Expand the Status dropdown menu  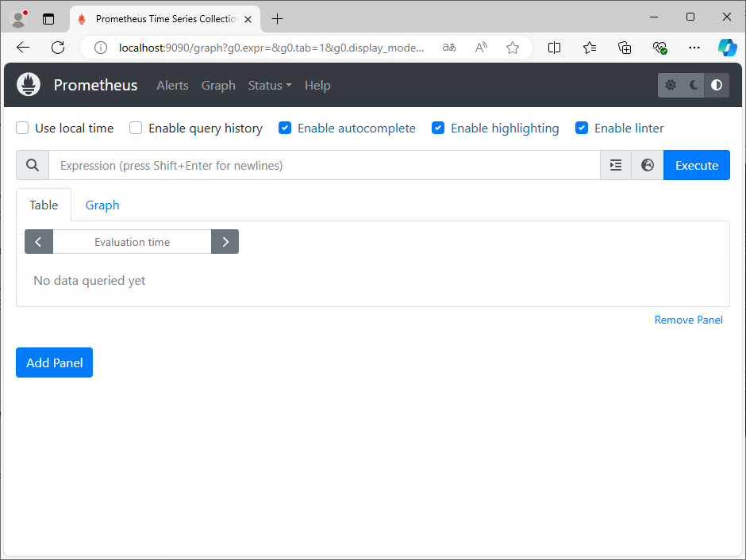(270, 86)
